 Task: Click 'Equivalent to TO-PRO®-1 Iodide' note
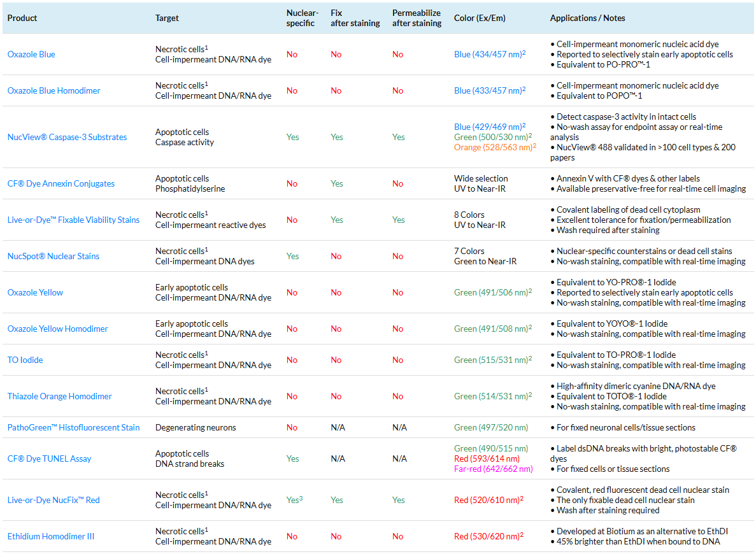point(616,355)
